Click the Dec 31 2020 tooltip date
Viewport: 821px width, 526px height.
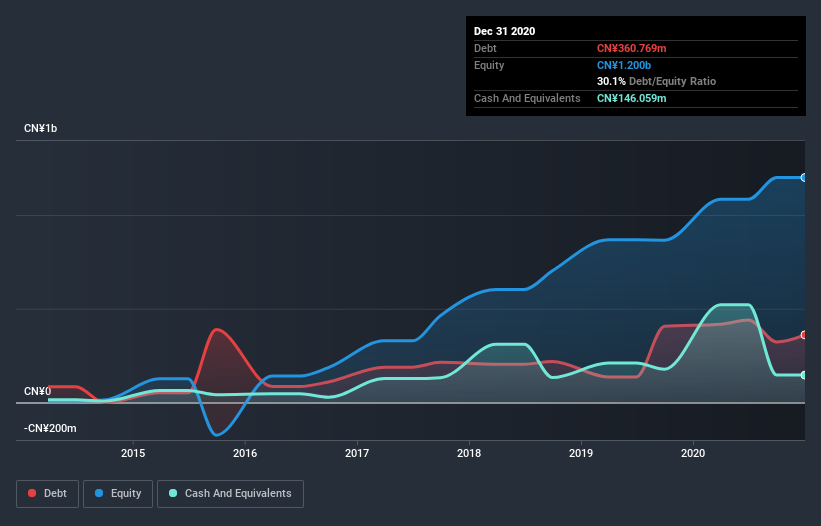point(504,31)
